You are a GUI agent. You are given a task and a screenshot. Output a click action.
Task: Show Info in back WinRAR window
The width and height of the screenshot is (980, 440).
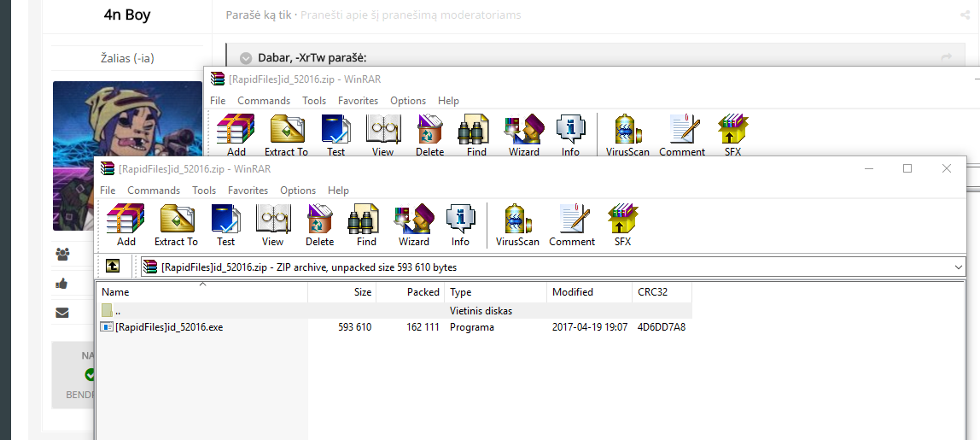click(x=570, y=135)
